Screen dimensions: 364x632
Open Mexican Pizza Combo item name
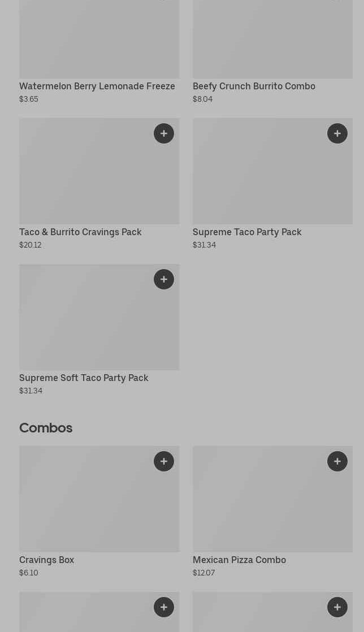[239, 560]
